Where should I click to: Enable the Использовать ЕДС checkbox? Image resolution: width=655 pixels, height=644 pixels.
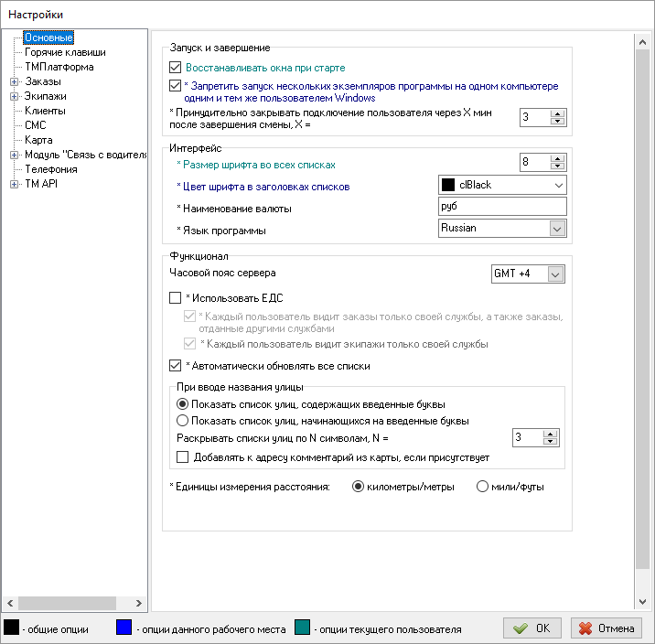pos(177,298)
